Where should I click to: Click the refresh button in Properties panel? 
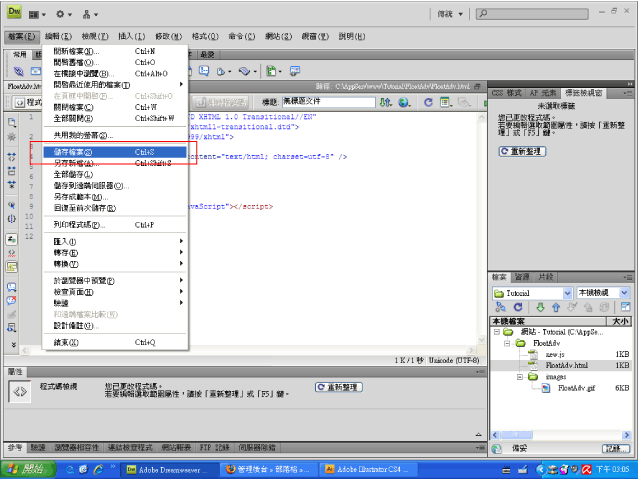point(339,387)
